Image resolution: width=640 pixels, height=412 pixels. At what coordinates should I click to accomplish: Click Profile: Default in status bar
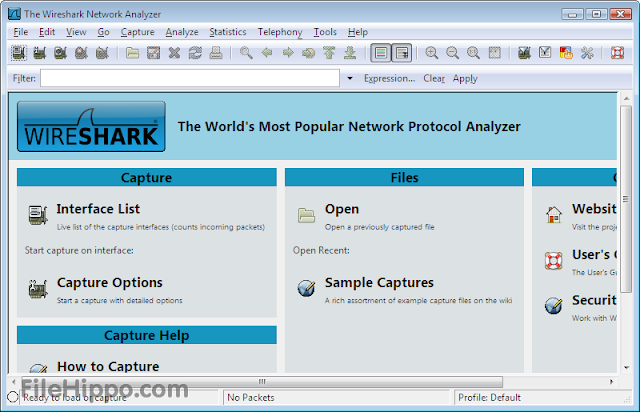[489, 397]
